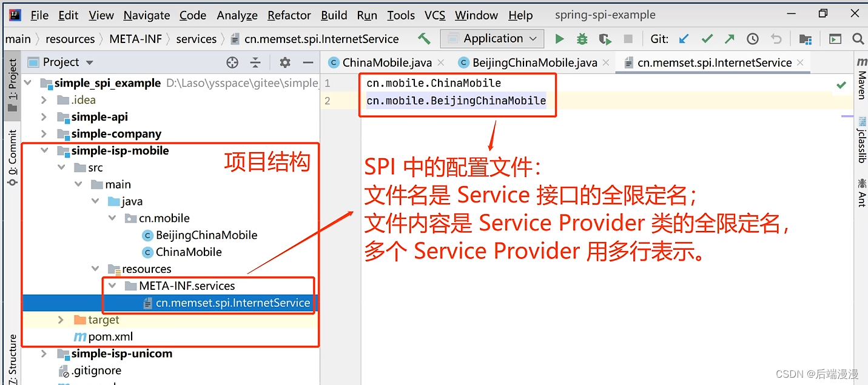Collapse the META-INF.services folder
868x385 pixels.
point(112,286)
